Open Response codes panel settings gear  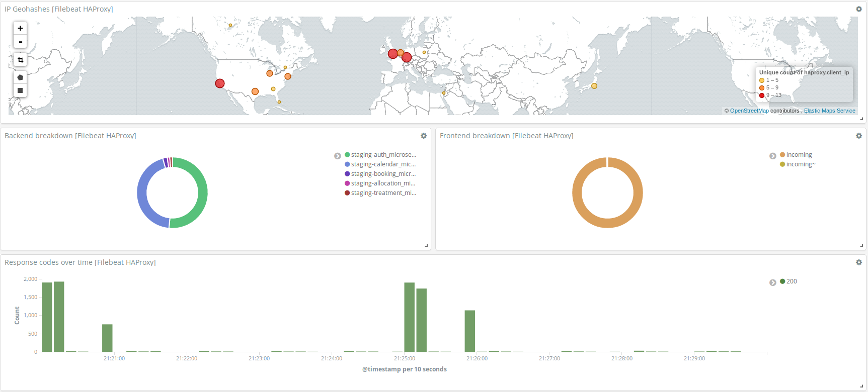(858, 262)
